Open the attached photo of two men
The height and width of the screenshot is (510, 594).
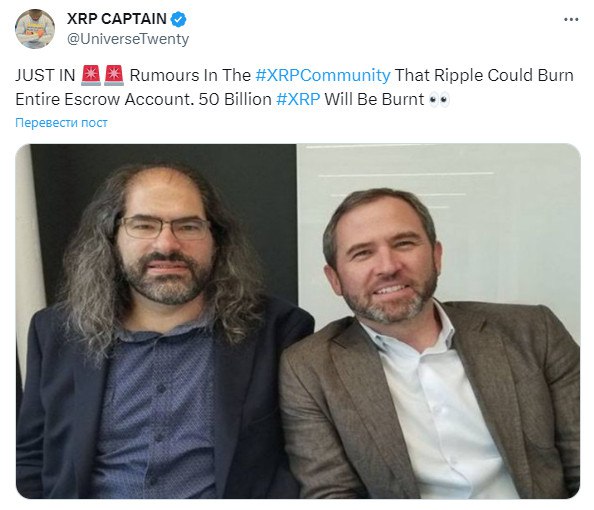tap(298, 321)
